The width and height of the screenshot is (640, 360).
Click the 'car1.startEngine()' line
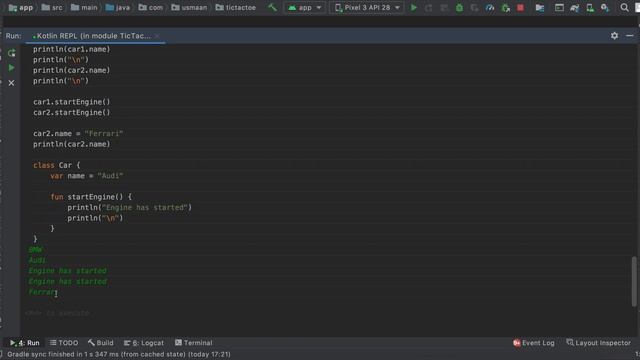71,102
